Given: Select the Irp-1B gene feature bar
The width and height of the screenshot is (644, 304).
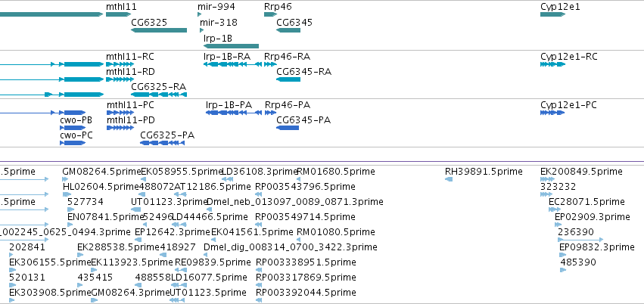Looking at the screenshot, I should pyautogui.click(x=232, y=46).
